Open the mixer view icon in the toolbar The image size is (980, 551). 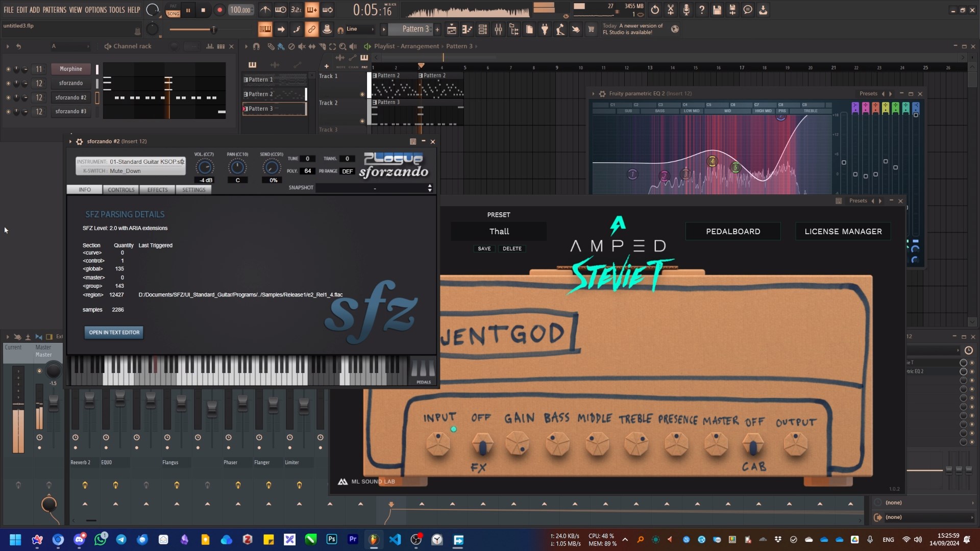(499, 29)
